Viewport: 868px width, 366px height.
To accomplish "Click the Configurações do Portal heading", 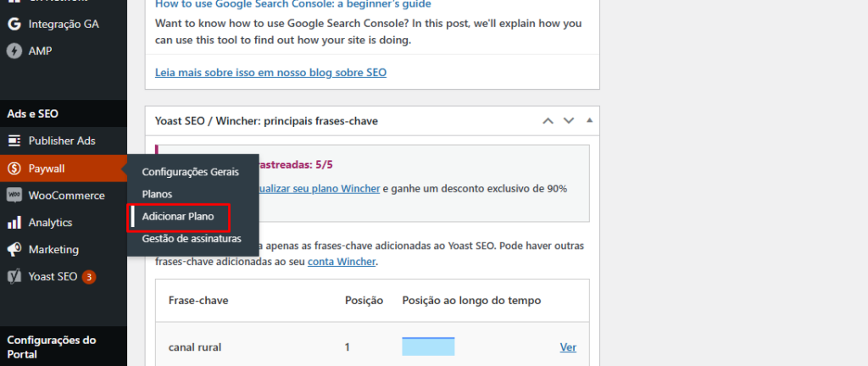I will click(52, 347).
